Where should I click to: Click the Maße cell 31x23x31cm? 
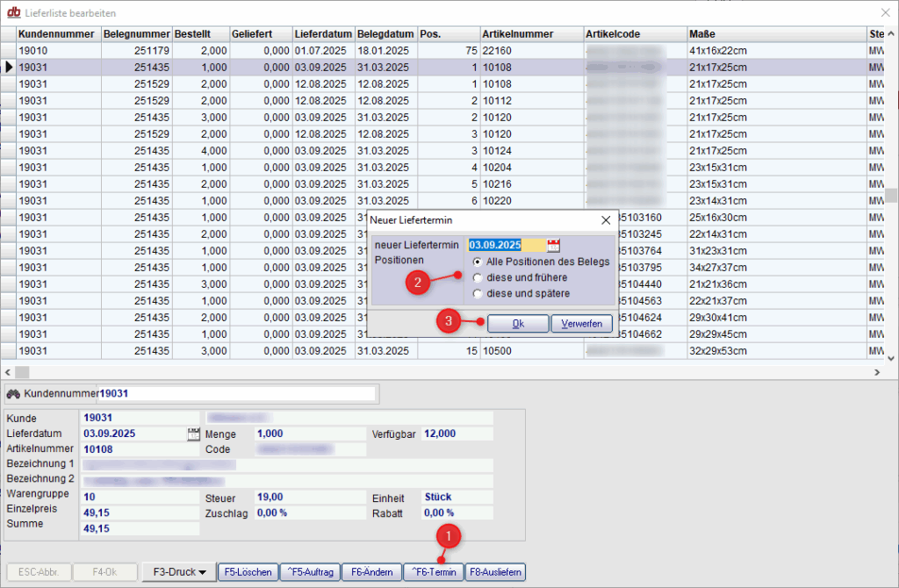point(777,250)
